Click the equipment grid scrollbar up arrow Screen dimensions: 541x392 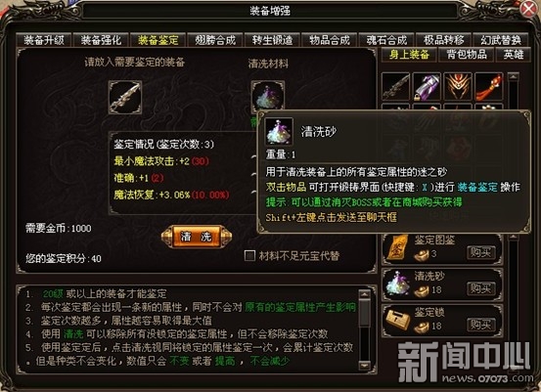pyautogui.click(x=513, y=76)
